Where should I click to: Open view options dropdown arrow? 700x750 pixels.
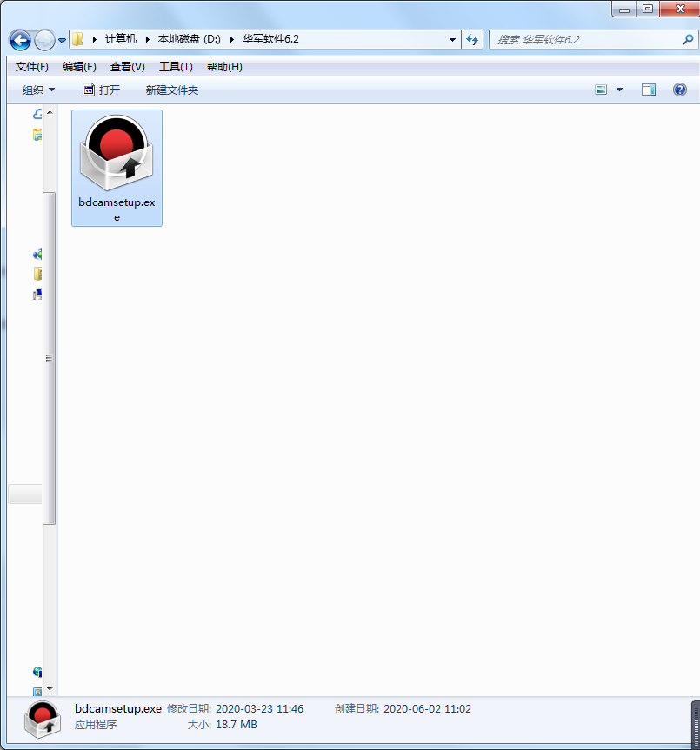619,90
